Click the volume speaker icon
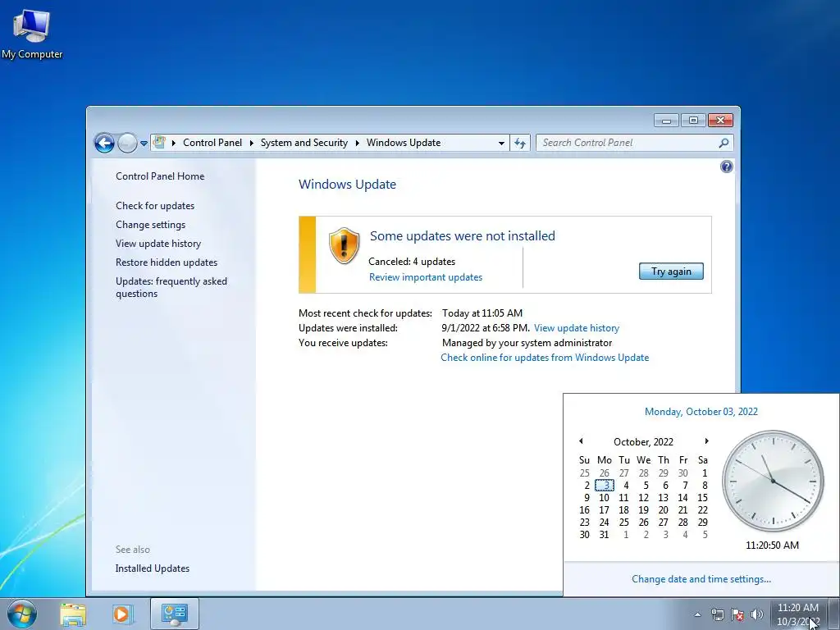This screenshot has height=630, width=840. click(757, 614)
